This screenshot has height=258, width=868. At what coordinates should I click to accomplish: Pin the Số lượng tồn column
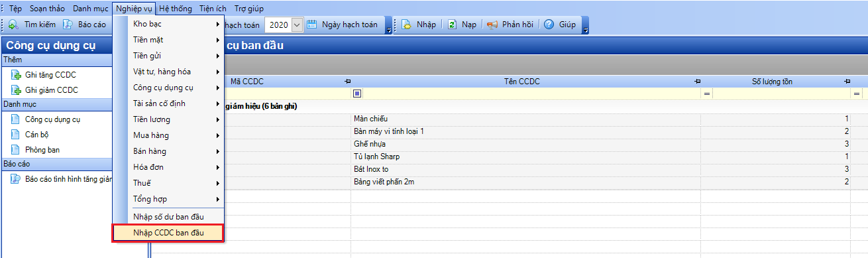(847, 82)
